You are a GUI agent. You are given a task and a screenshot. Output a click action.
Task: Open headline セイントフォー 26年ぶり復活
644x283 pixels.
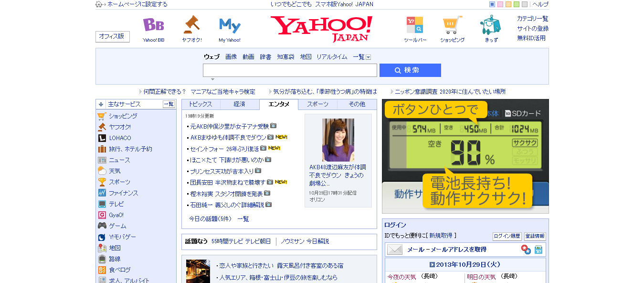[x=225, y=149]
